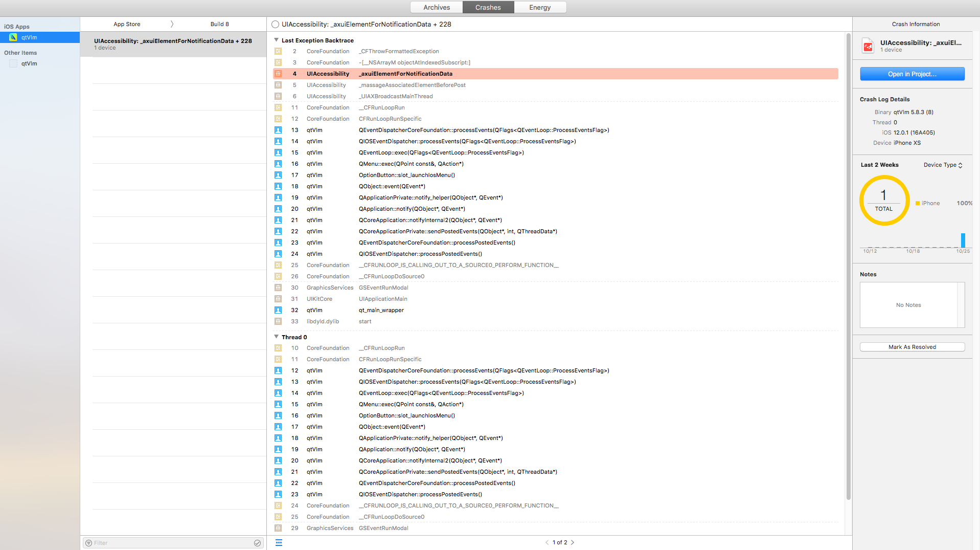The width and height of the screenshot is (980, 550).
Task: Select __CFRUNLOOP_IS_CALLING_OUT_TO_A_SOURCE0 row 25
Action: pos(555,265)
